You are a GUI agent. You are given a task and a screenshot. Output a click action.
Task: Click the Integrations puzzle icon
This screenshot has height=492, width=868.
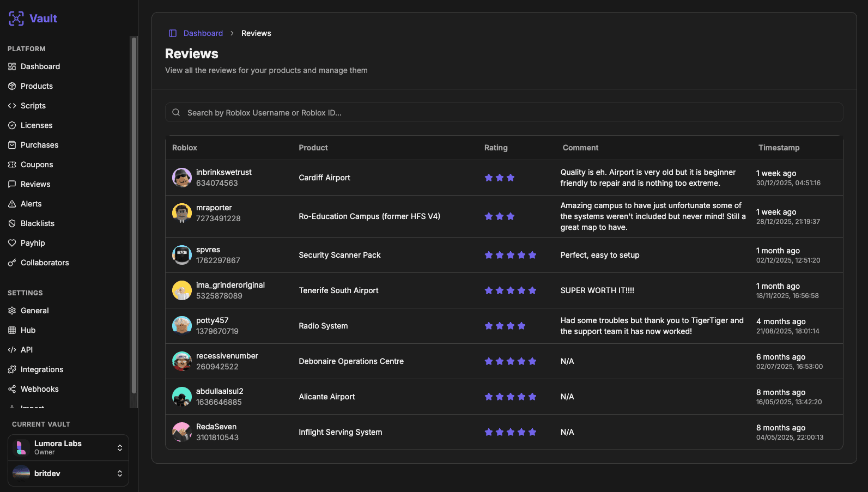[12, 369]
